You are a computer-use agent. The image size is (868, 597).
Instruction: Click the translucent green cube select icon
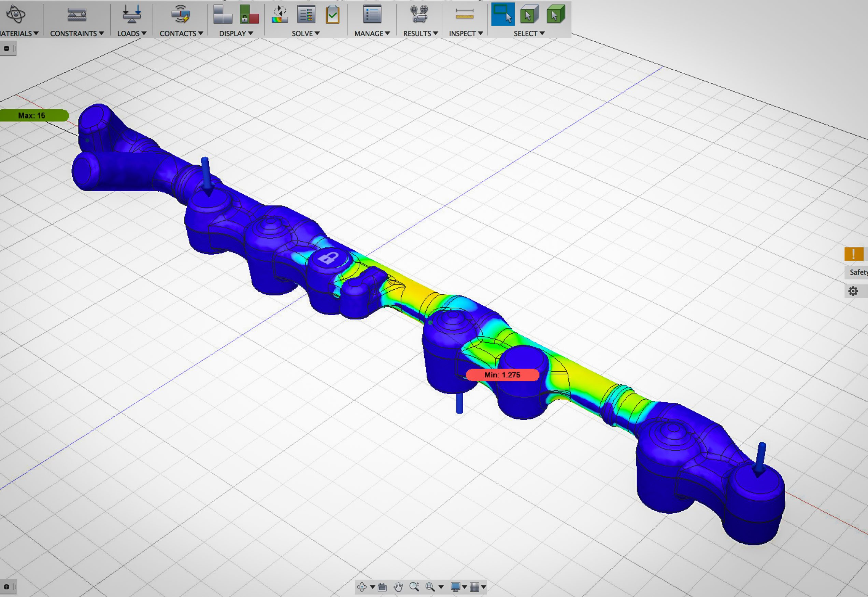pos(529,14)
